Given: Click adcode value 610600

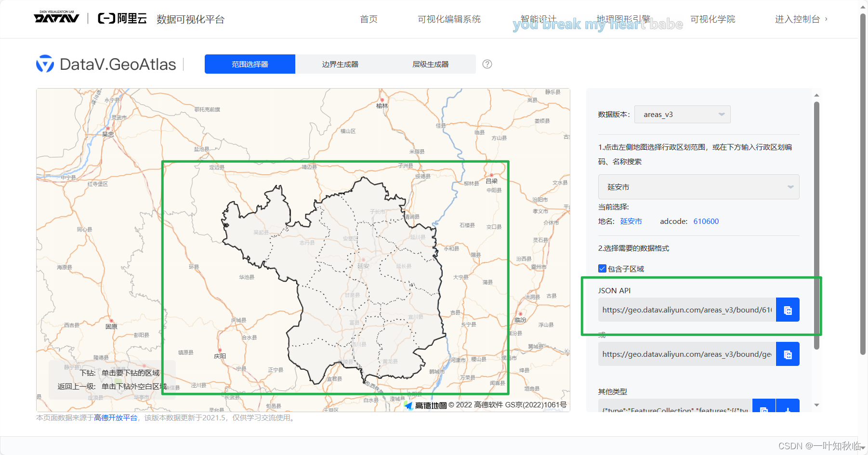Looking at the screenshot, I should pyautogui.click(x=706, y=221).
